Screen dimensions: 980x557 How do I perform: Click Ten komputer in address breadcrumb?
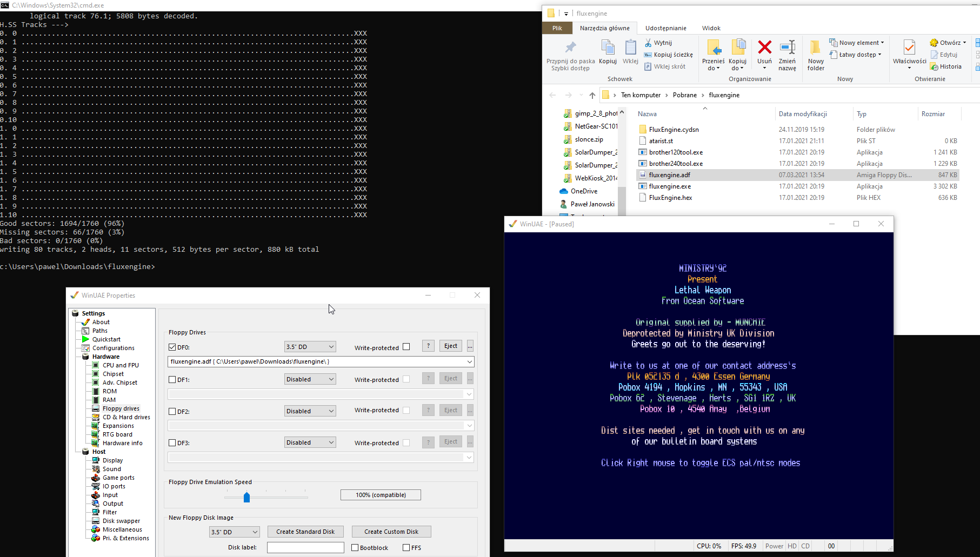point(641,95)
